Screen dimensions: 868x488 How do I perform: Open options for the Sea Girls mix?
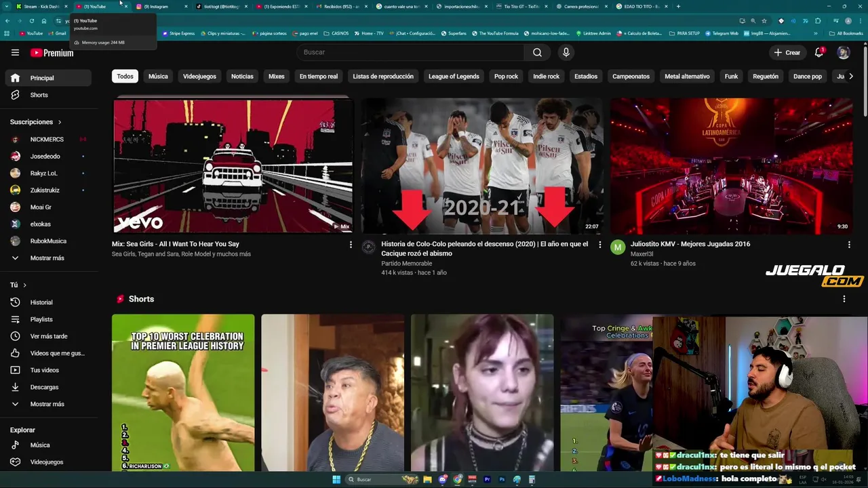(x=351, y=245)
